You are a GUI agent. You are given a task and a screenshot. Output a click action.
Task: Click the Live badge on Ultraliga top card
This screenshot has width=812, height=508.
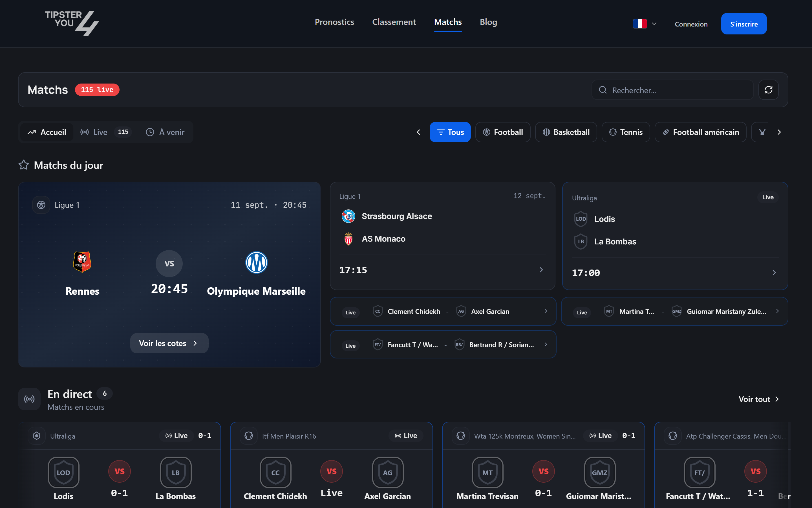point(768,197)
